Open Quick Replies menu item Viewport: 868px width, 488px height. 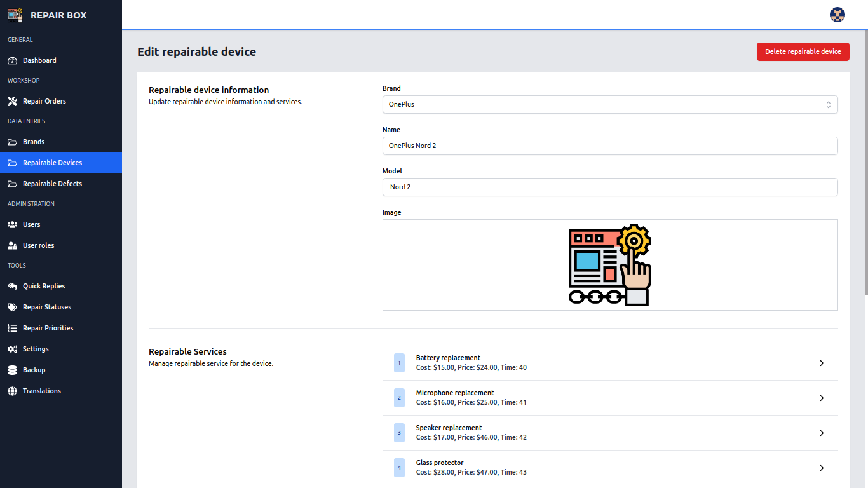[x=61, y=287]
